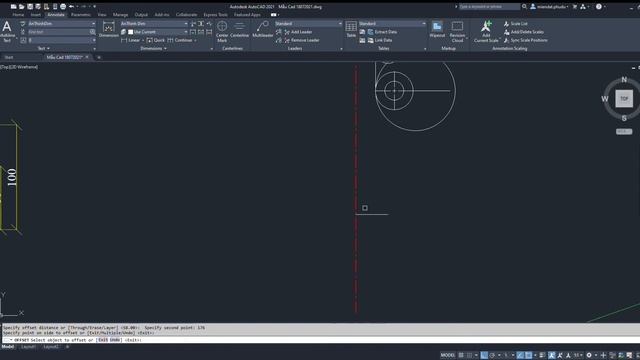Expand the Dimensions panel
640x360 pixels.
click(x=153, y=48)
